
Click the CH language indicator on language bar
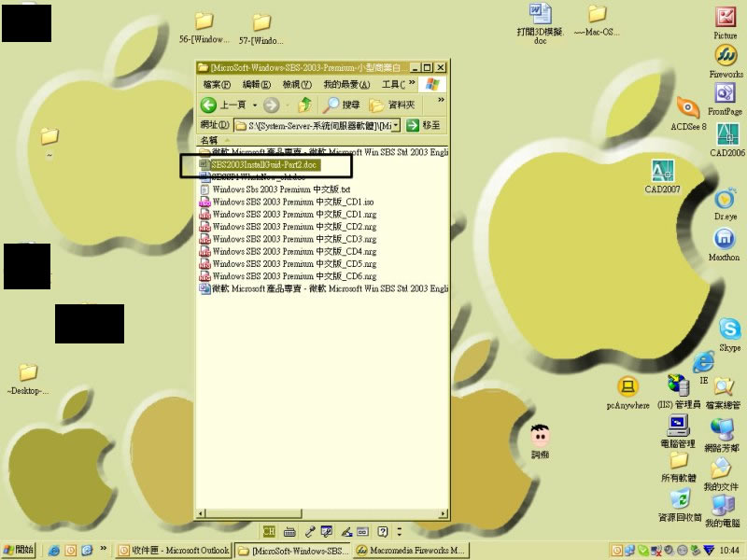(269, 531)
